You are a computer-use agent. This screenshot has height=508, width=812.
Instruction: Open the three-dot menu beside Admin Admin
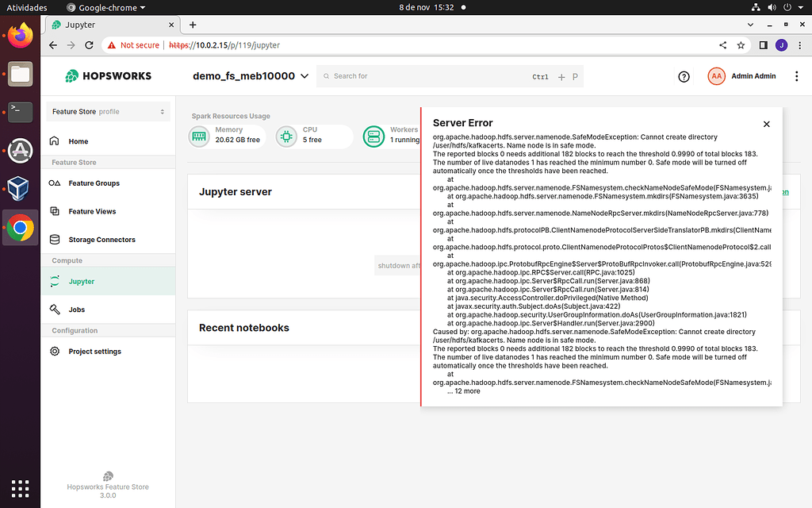point(795,75)
